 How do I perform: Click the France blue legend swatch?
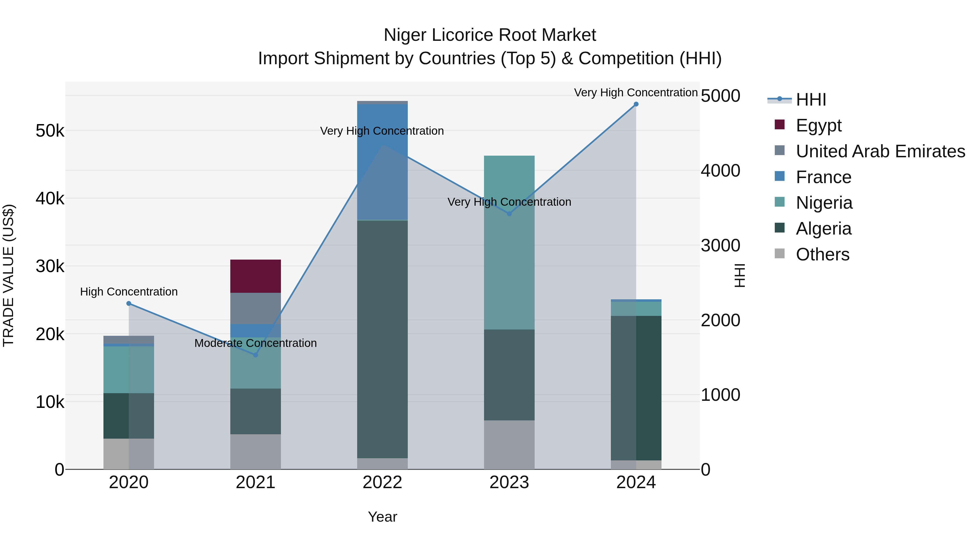[x=780, y=176]
